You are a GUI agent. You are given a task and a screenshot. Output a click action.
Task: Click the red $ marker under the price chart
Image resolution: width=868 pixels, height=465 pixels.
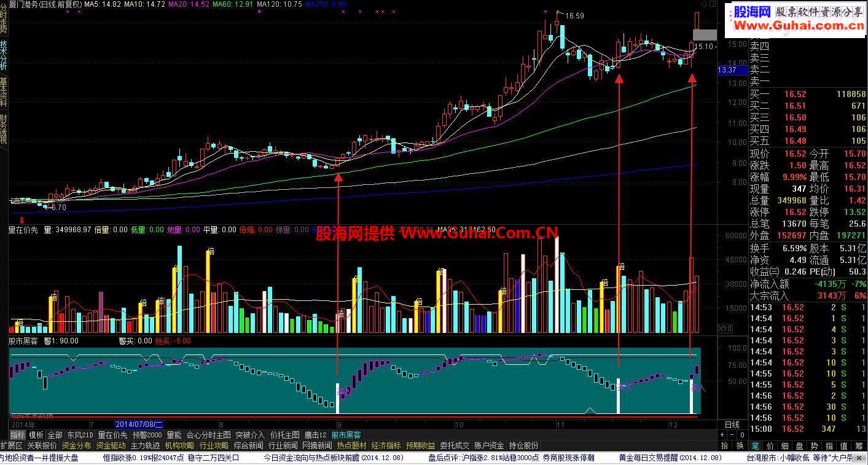point(22,219)
